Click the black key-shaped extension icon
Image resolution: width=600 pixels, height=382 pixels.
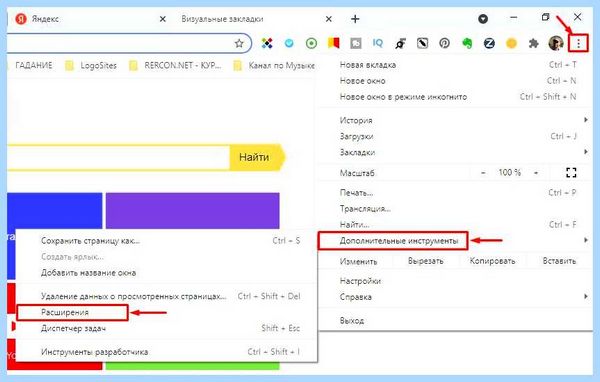(400, 44)
